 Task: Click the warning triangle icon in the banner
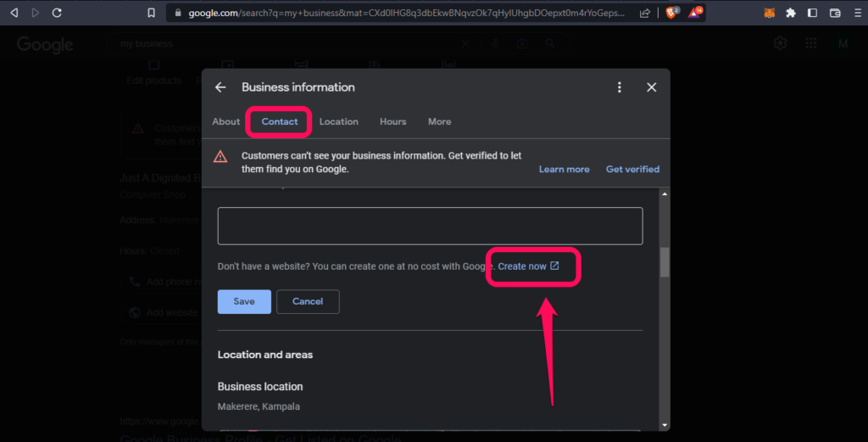(220, 157)
